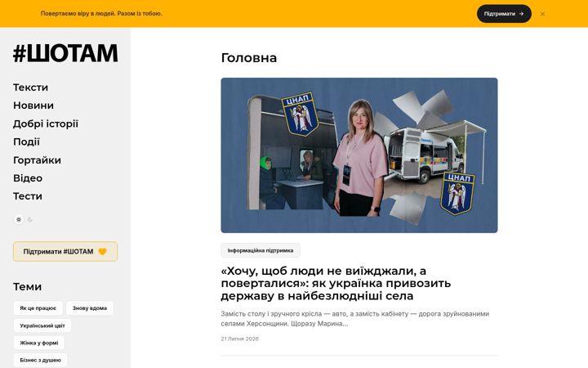Click the yellow heart icon in support button
This screenshot has width=588, height=368.
(x=102, y=252)
